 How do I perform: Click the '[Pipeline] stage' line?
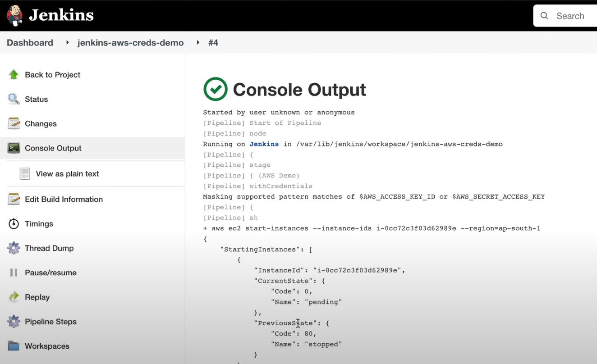click(237, 165)
